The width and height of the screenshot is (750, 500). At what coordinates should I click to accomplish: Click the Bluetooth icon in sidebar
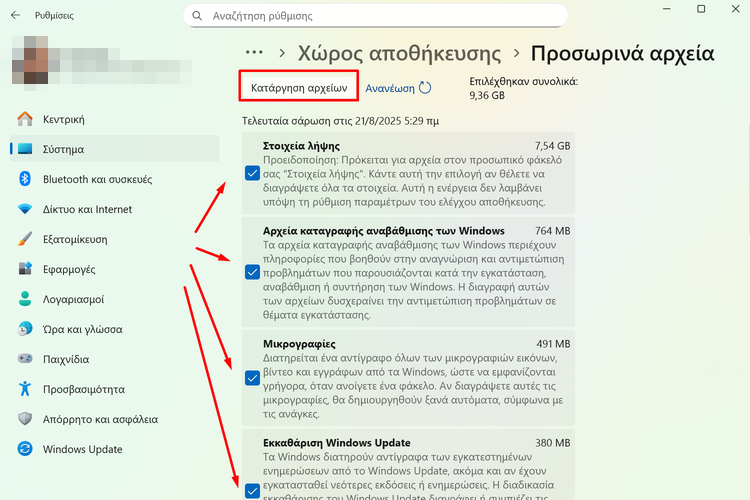point(25,179)
